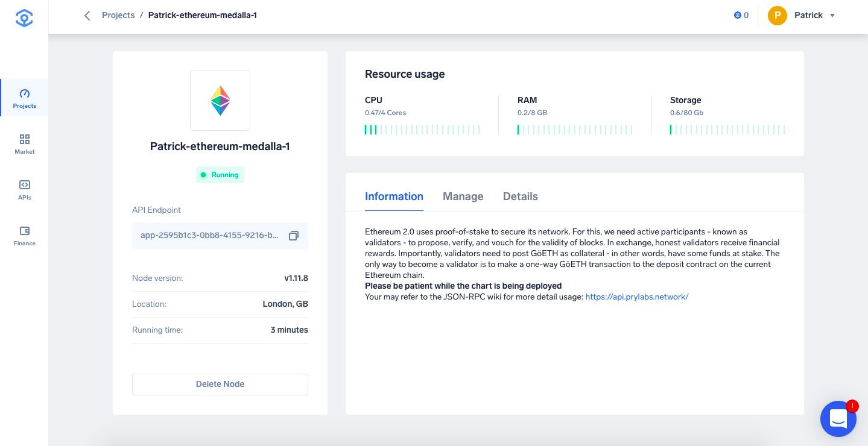Click the Ethereum node logo thumbnail

[220, 101]
